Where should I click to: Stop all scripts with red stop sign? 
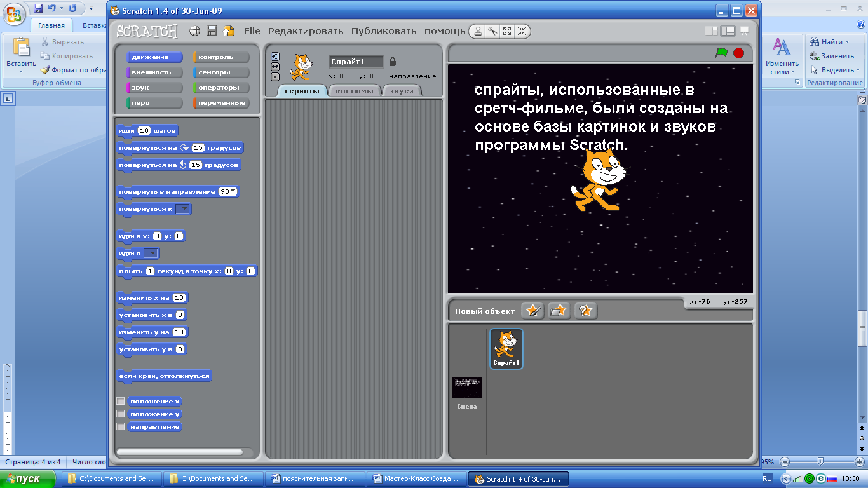738,53
